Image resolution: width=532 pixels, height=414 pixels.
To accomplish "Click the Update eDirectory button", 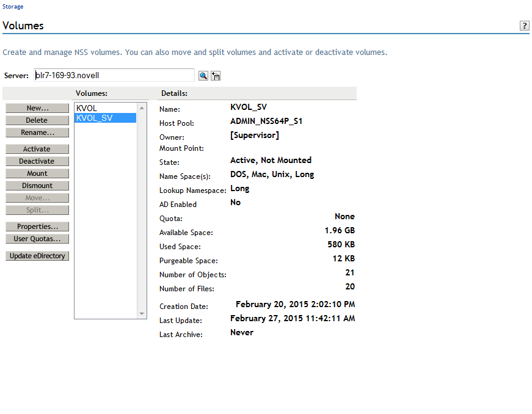I will pos(37,256).
